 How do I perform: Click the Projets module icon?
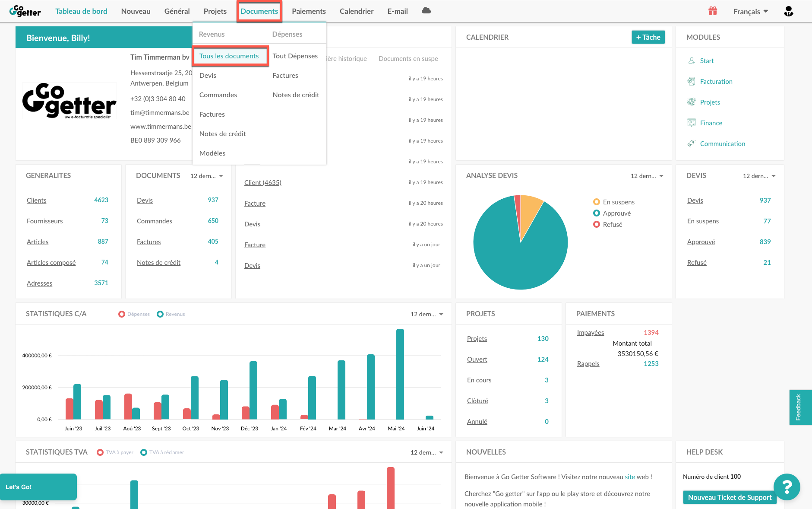pos(692,102)
